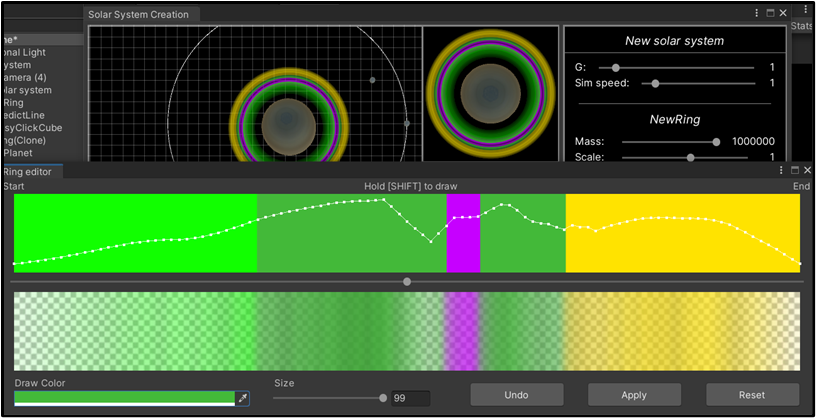This screenshot has height=418, width=816.
Task: Click the Sim speed slider knob
Action: [655, 83]
